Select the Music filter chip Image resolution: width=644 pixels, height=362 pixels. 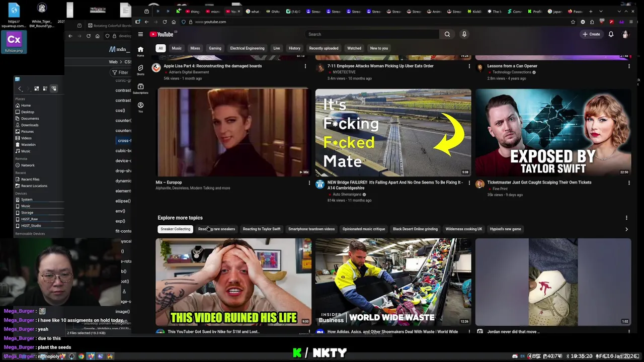tap(177, 48)
